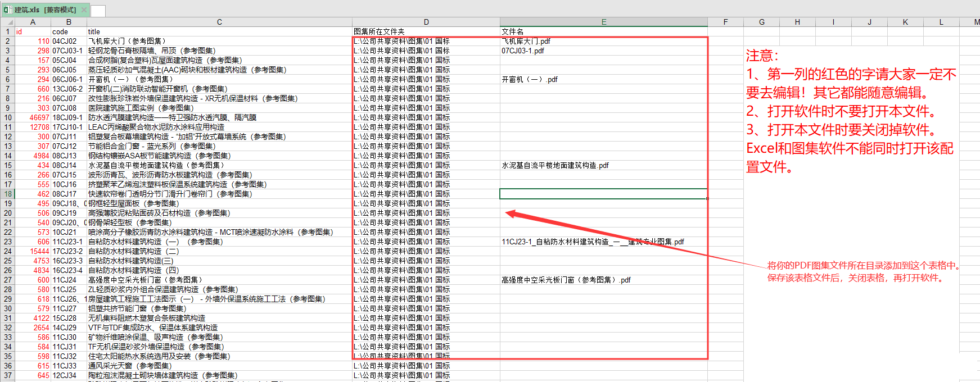The image size is (980, 382).
Task: Close the 建筑.xls workbook tab
Action: click(x=84, y=10)
